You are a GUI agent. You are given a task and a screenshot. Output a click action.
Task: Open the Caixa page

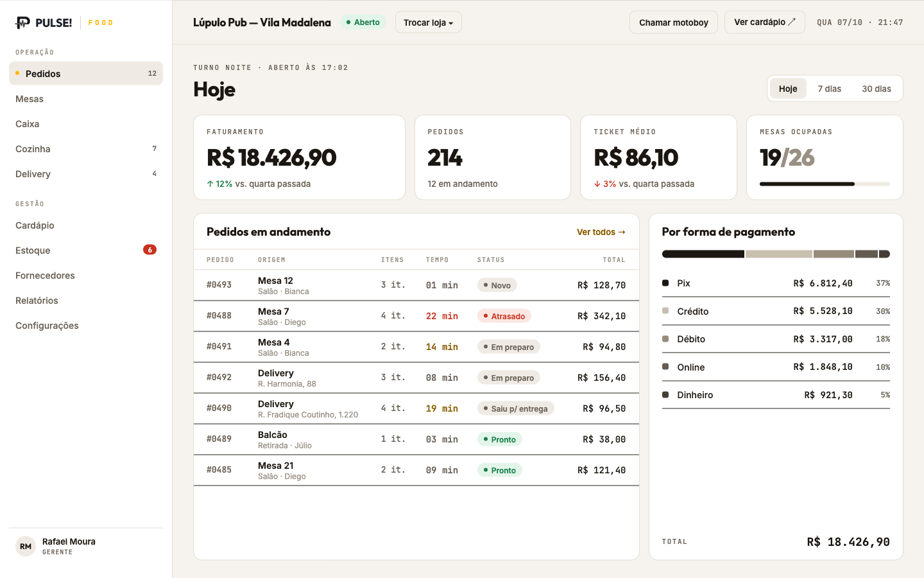point(86,124)
